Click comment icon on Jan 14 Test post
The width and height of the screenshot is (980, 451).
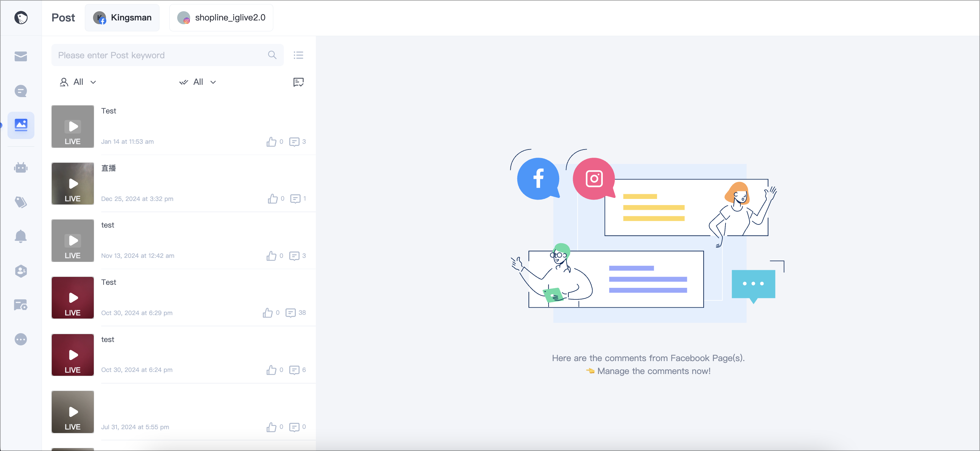294,141
